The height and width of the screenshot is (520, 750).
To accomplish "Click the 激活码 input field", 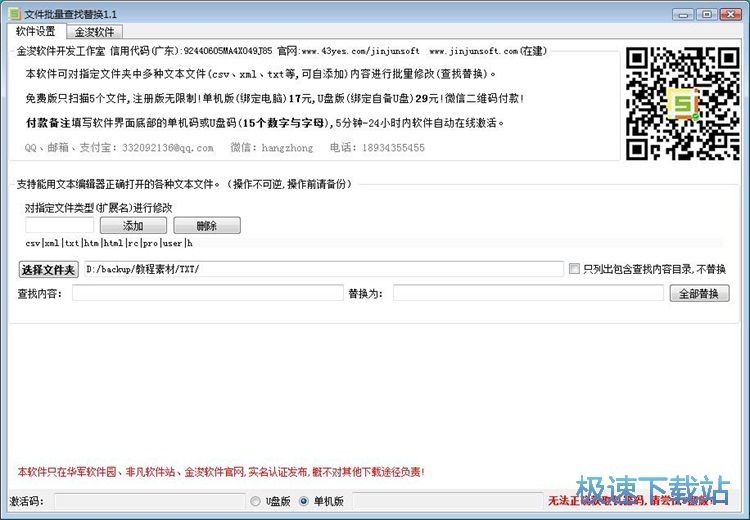I will coord(149,501).
